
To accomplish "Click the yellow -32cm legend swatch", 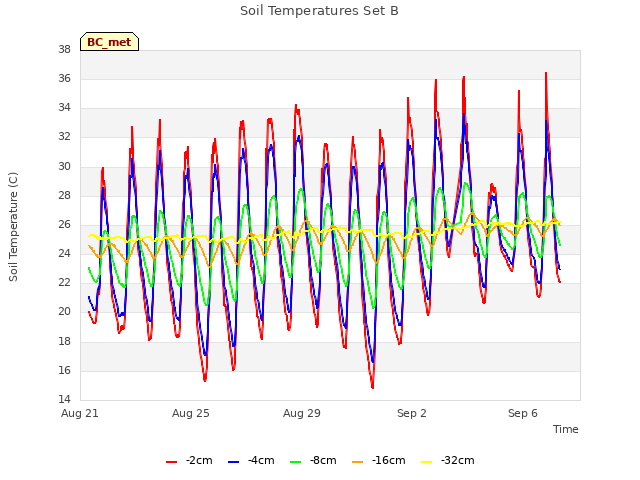I will click(x=427, y=462).
